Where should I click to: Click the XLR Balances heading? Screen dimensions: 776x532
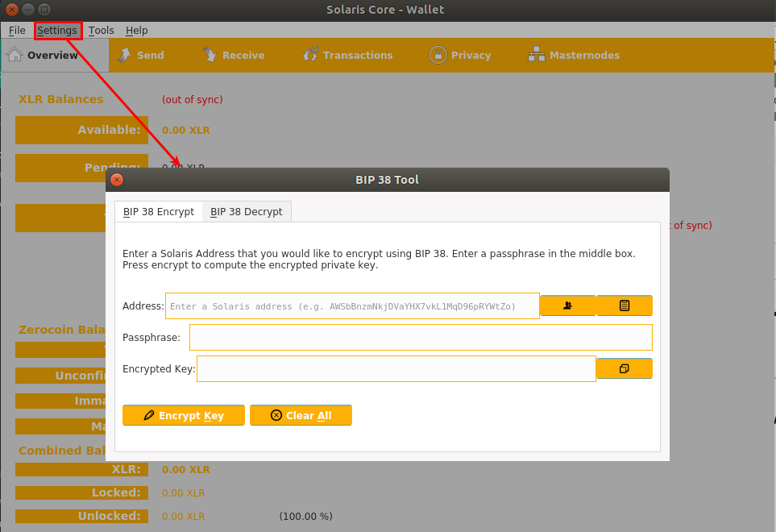pyautogui.click(x=61, y=99)
